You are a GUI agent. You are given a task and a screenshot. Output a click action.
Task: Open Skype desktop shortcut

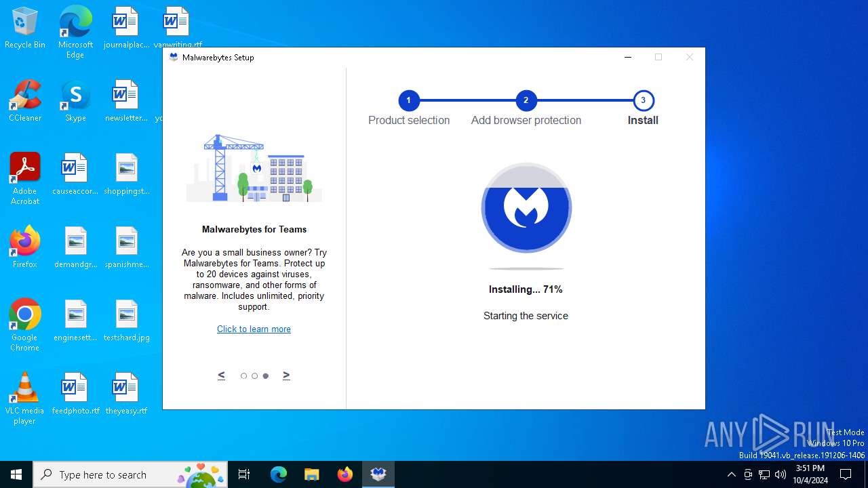[x=75, y=102]
